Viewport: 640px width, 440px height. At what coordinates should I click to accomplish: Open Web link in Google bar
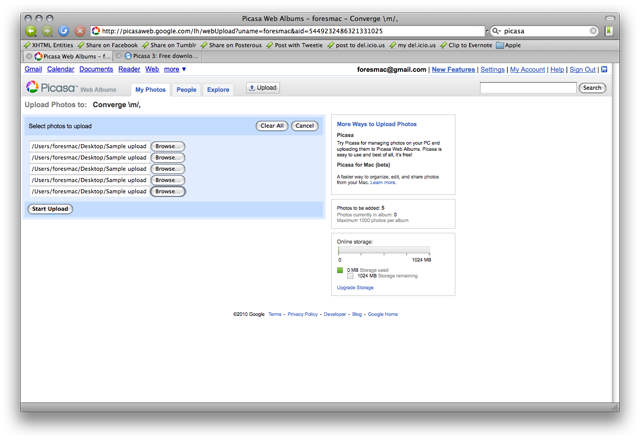pos(152,69)
